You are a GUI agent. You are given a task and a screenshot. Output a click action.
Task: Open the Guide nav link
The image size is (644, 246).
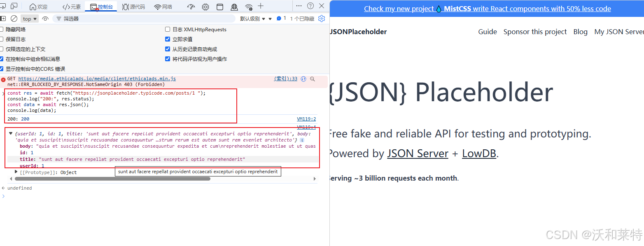[488, 32]
